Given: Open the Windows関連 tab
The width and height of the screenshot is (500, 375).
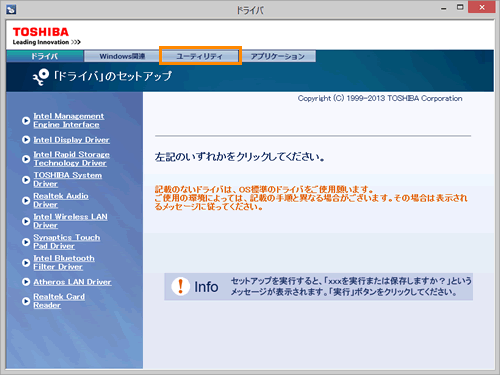Looking at the screenshot, I should (122, 56).
